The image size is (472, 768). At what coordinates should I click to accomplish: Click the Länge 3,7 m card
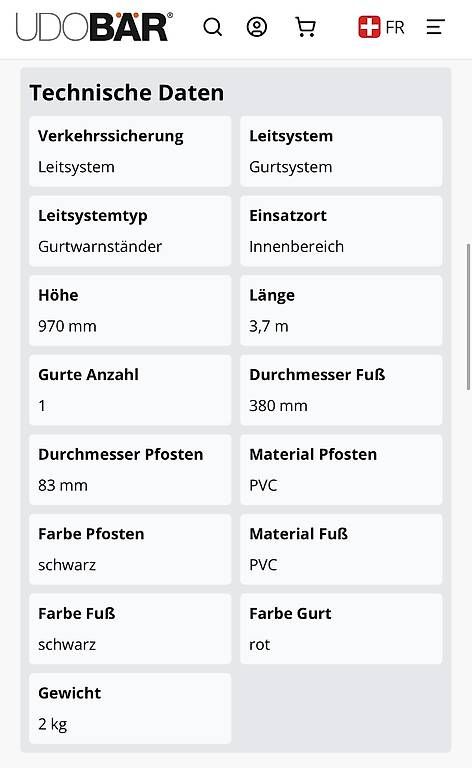[341, 311]
